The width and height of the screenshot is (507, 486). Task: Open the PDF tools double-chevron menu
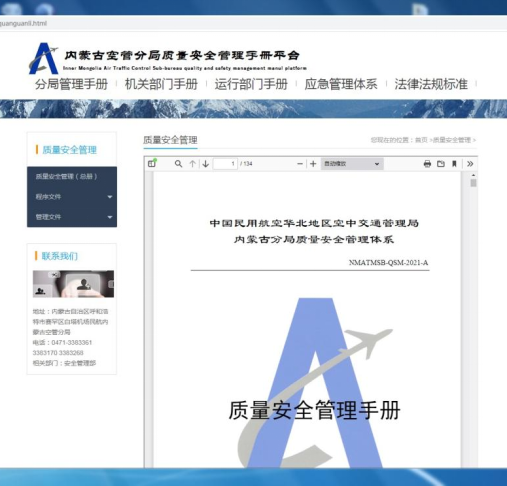470,164
